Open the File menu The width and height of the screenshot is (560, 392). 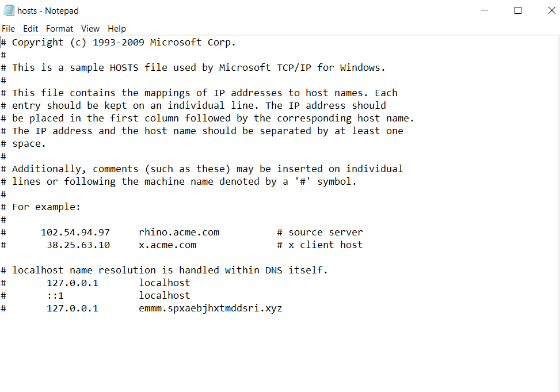pyautogui.click(x=8, y=28)
